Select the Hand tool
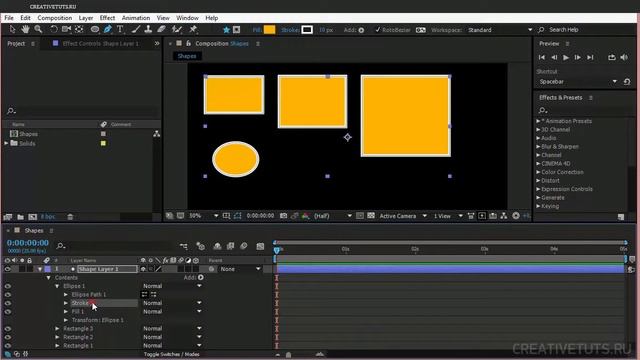The image size is (640, 360). click(x=25, y=29)
